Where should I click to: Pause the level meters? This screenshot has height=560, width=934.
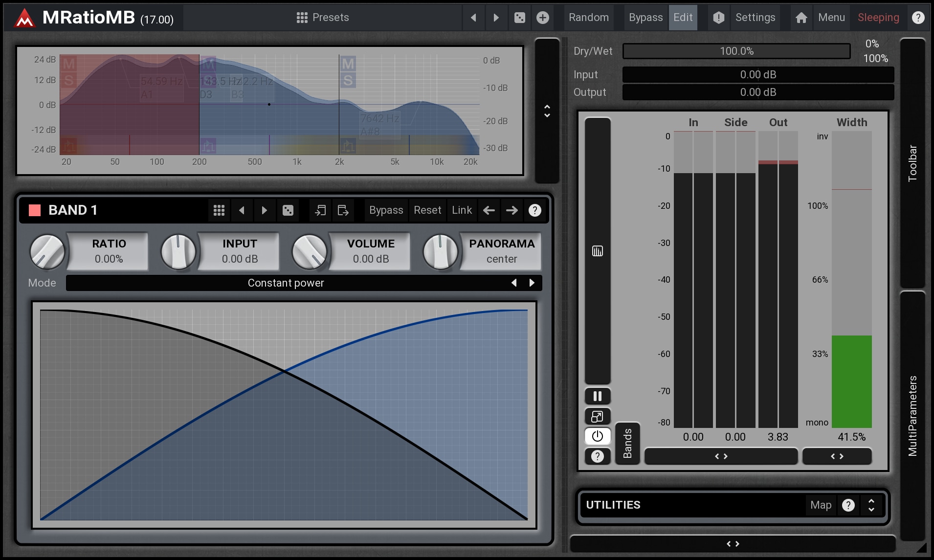coord(597,396)
